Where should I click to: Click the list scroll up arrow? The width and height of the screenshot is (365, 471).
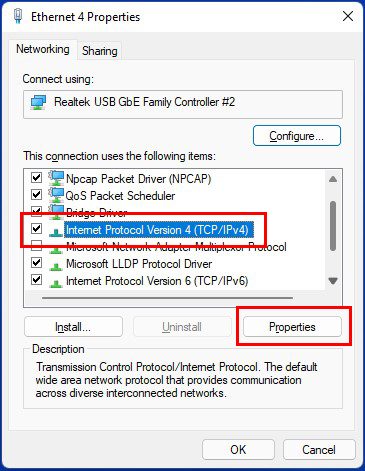pyautogui.click(x=333, y=179)
